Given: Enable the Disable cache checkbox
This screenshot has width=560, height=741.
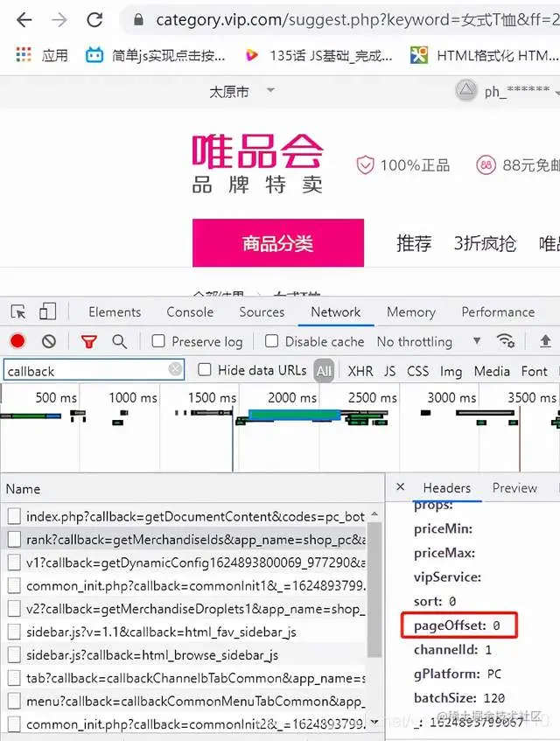Looking at the screenshot, I should coord(272,341).
